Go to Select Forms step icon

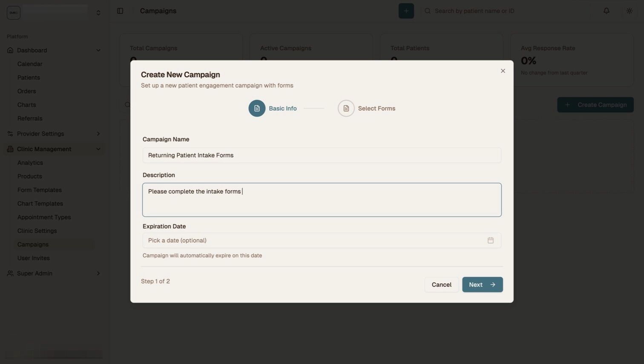click(x=346, y=109)
